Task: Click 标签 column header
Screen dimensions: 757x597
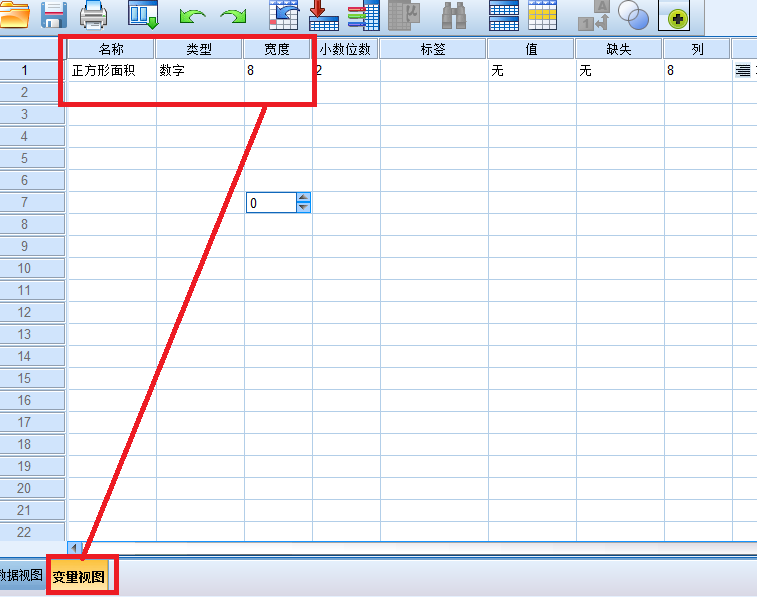Action: pyautogui.click(x=433, y=49)
